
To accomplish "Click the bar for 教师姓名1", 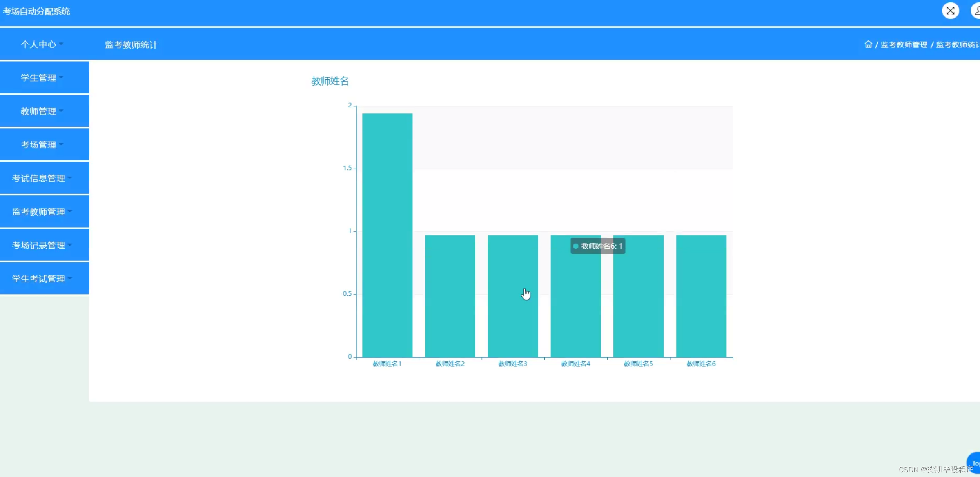I will [x=387, y=235].
